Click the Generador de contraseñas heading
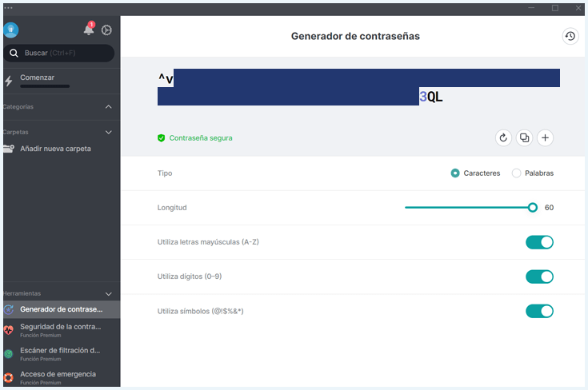Screen dimensions: 588x390 coord(355,36)
